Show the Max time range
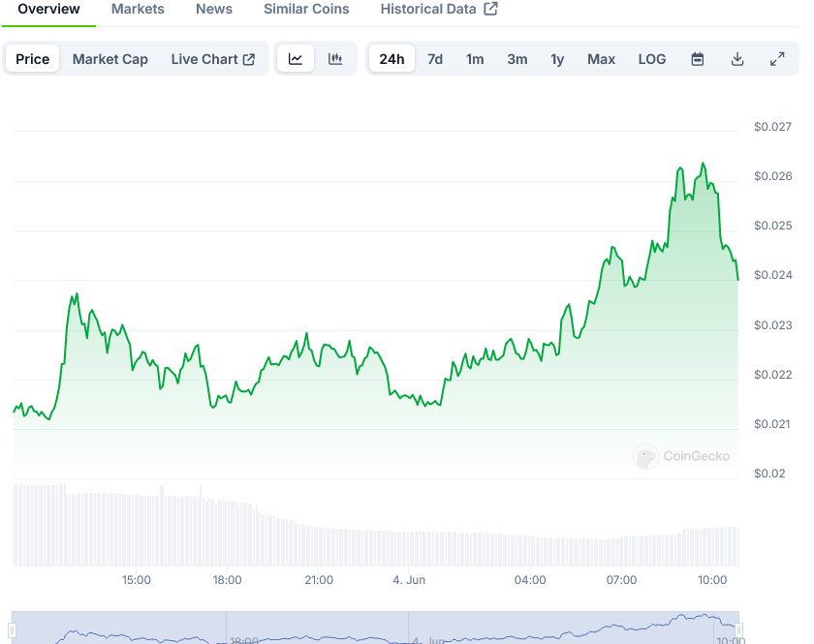Viewport: 814px width, 644px height. tap(601, 59)
